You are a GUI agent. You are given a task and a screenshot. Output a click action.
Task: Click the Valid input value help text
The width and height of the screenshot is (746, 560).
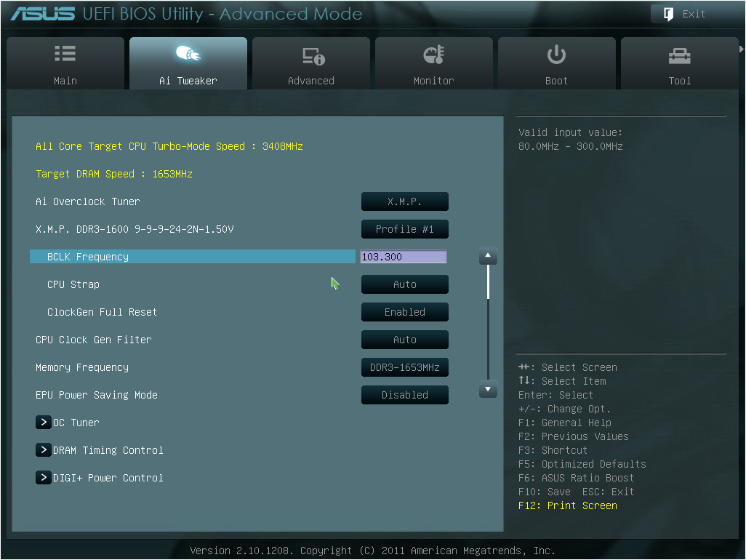coord(571,132)
